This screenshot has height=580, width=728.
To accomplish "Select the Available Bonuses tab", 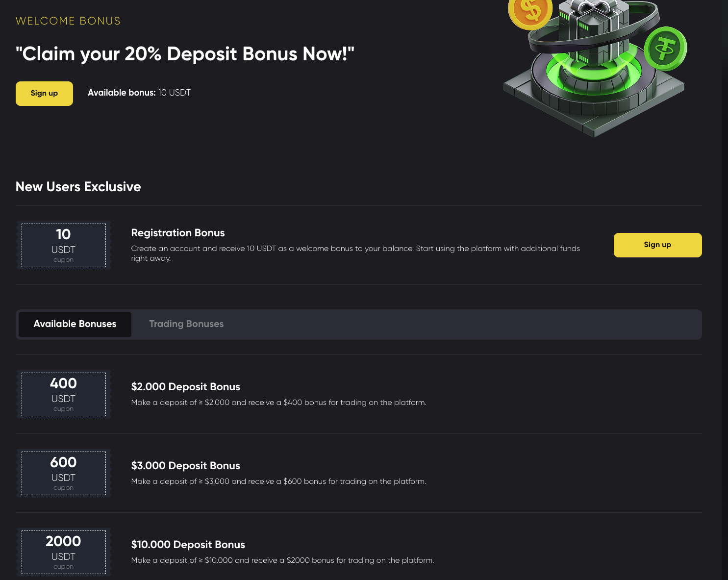I will (75, 324).
